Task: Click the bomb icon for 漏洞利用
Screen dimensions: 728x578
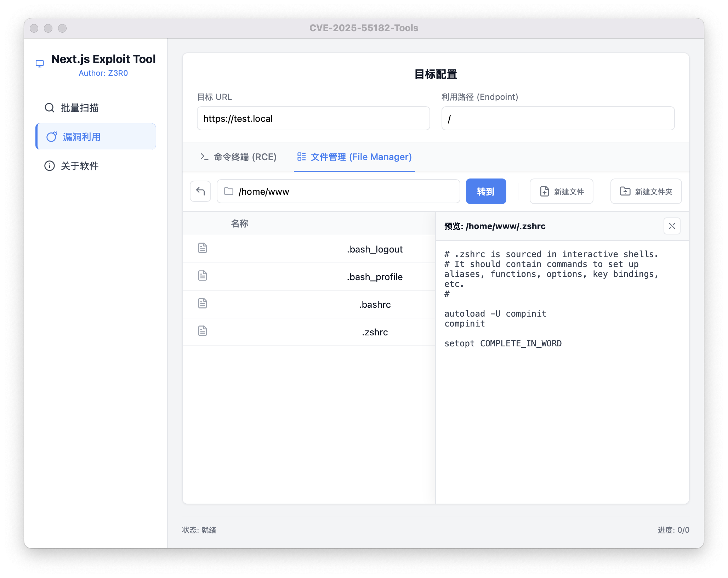Action: pos(52,137)
